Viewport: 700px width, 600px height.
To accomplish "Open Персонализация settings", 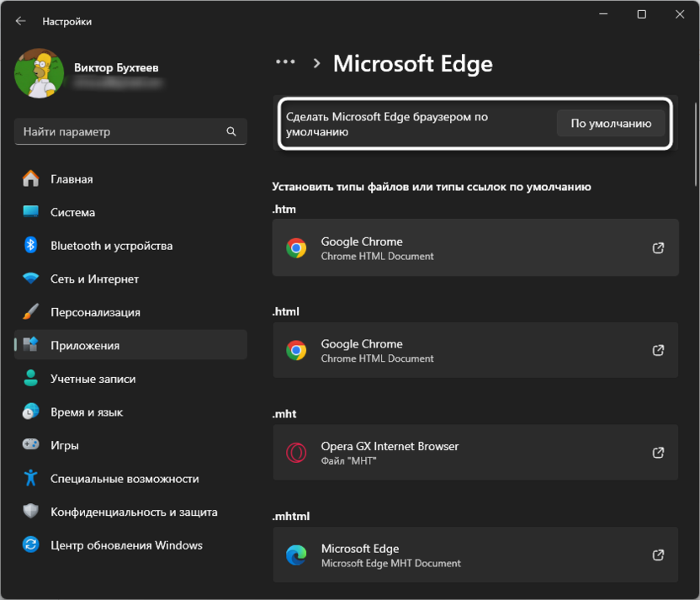I will [95, 312].
